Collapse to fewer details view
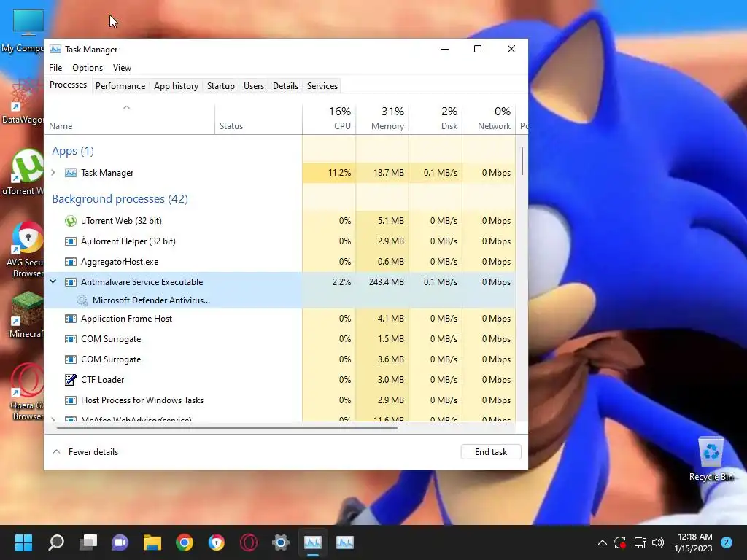 [x=85, y=452]
